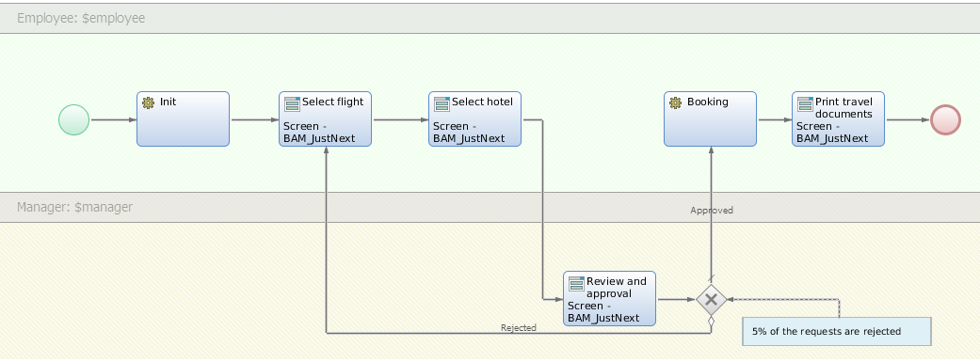Click the Employee: $employee lane header
The width and height of the screenshot is (980, 362).
pyautogui.click(x=490, y=18)
